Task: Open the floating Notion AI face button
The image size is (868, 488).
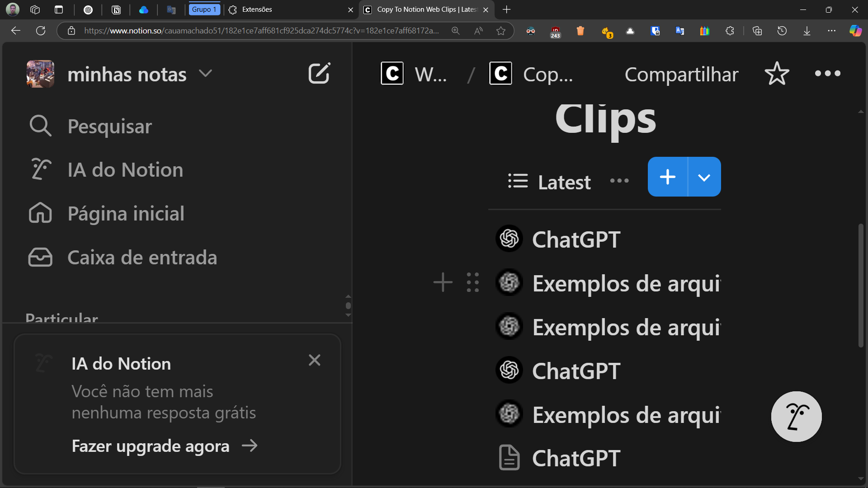Action: (796, 416)
